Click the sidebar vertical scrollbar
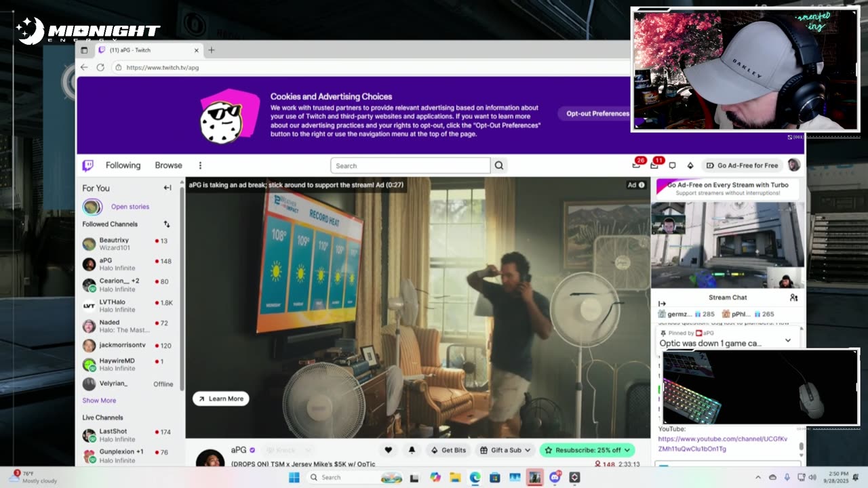Image resolution: width=868 pixels, height=488 pixels. pyautogui.click(x=181, y=288)
